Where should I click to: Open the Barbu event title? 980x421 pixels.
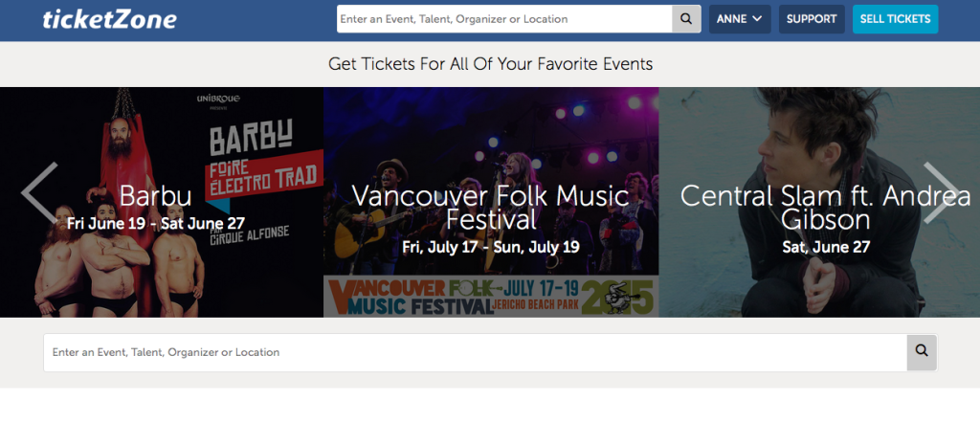(155, 196)
